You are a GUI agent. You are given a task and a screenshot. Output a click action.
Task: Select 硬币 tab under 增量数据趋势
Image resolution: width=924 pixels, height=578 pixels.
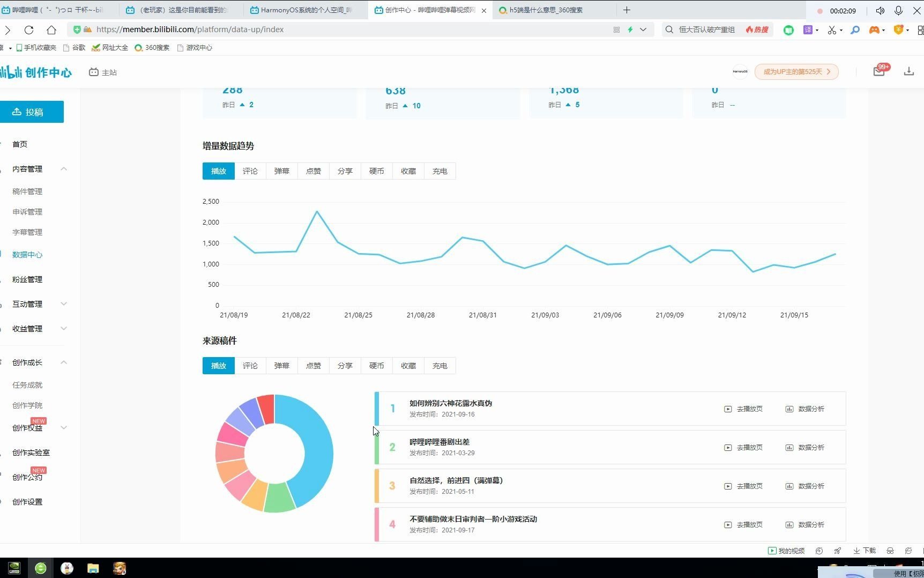click(x=377, y=171)
